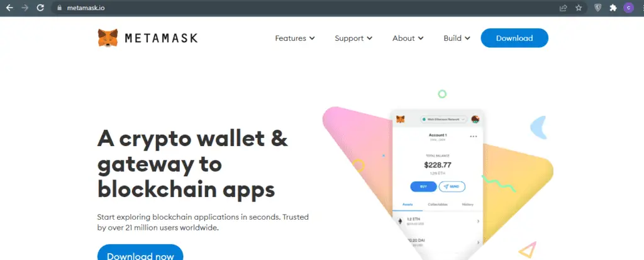Click the padlock site info icon
644x260 pixels.
click(60, 8)
